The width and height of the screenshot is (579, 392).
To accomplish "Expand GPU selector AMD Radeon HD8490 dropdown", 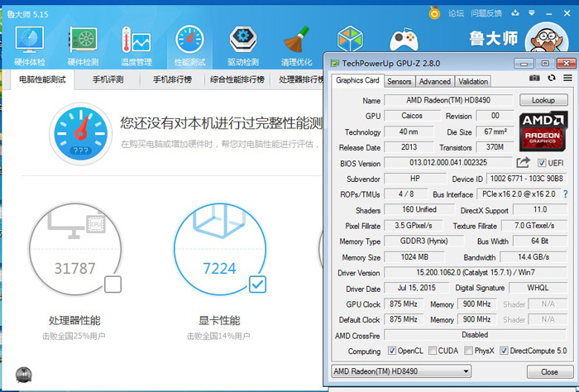I will tap(466, 371).
